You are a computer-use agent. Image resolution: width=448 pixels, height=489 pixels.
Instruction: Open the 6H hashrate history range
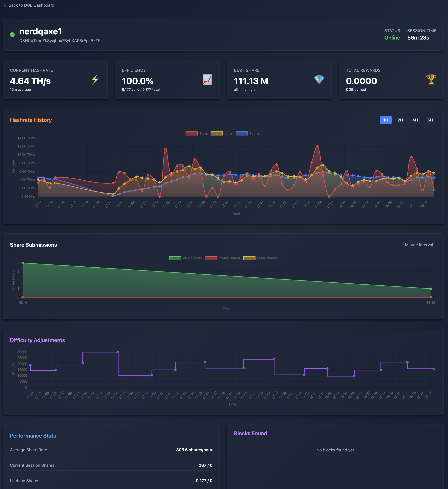pyautogui.click(x=430, y=120)
